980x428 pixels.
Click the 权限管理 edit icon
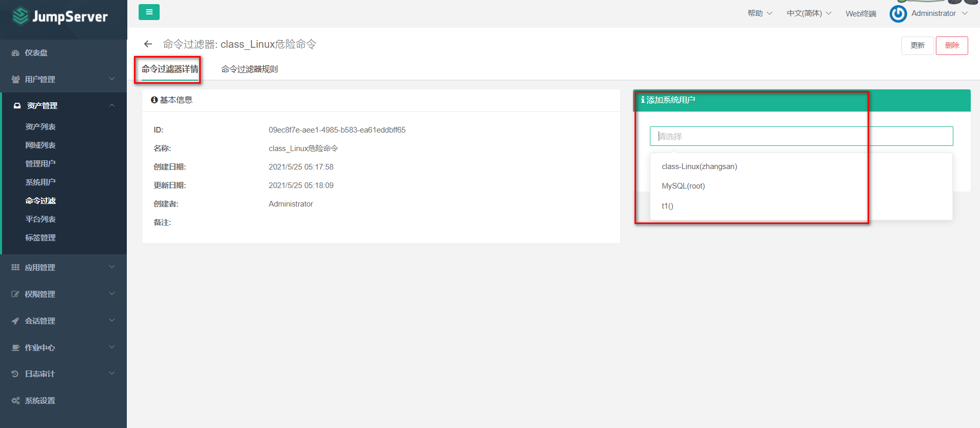pos(15,294)
